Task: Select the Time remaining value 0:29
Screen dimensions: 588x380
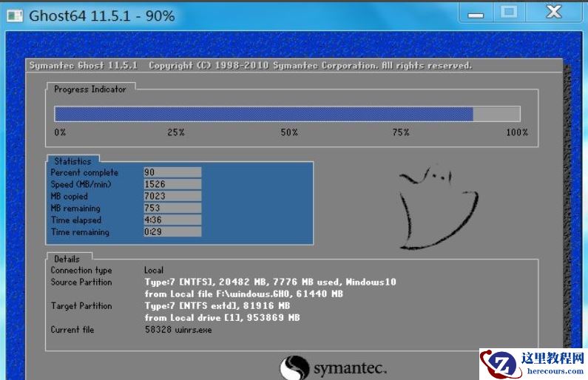Action: pyautogui.click(x=172, y=231)
